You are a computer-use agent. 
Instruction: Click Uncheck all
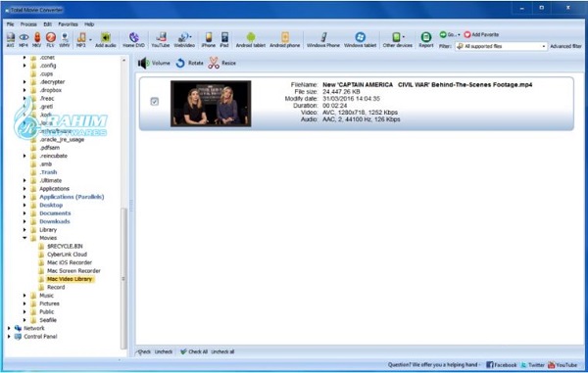(222, 351)
